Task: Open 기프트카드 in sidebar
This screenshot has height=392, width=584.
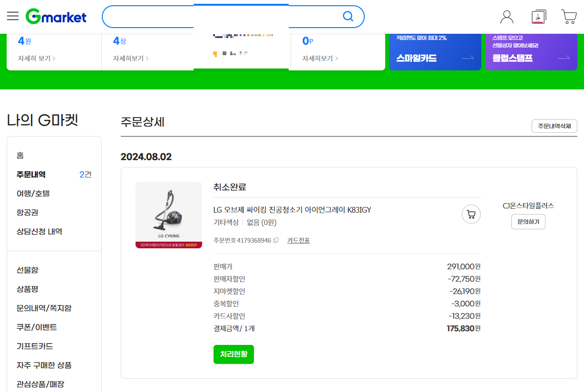Action: pos(34,346)
